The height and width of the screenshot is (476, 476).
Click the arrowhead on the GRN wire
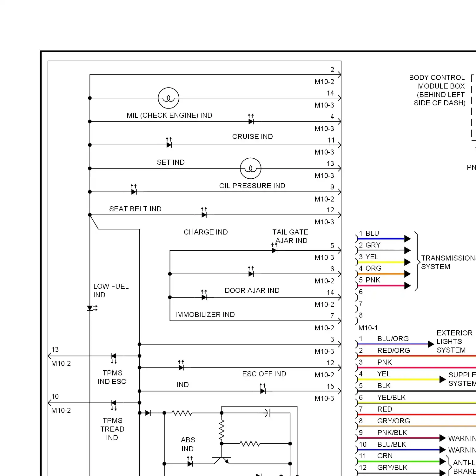[443, 461]
